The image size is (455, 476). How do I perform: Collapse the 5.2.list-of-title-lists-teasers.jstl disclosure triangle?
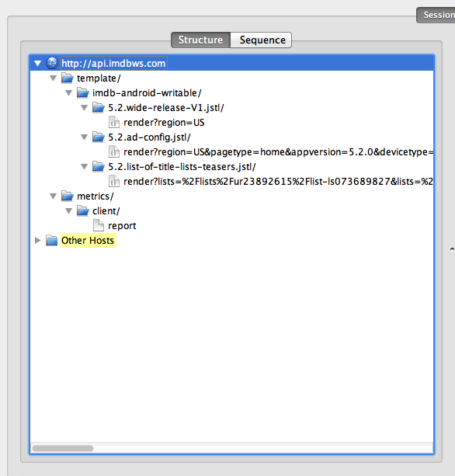tap(84, 167)
